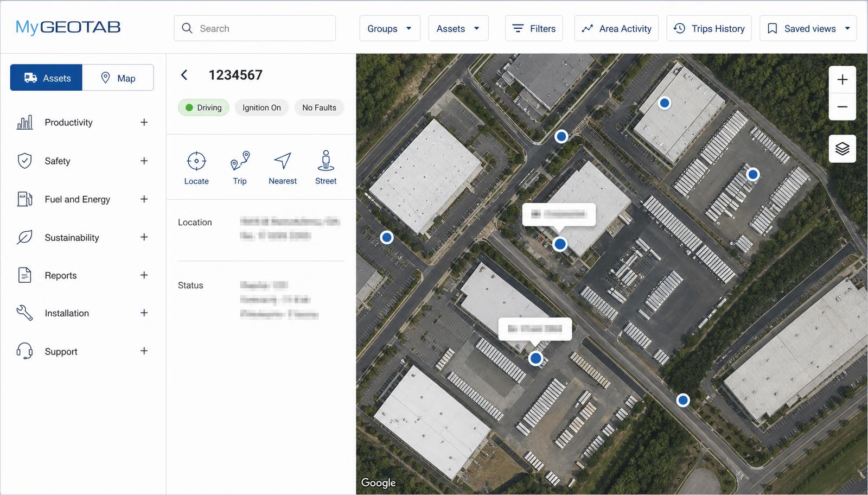Click the Status label
Screen dimensions: 868x495
point(190,285)
